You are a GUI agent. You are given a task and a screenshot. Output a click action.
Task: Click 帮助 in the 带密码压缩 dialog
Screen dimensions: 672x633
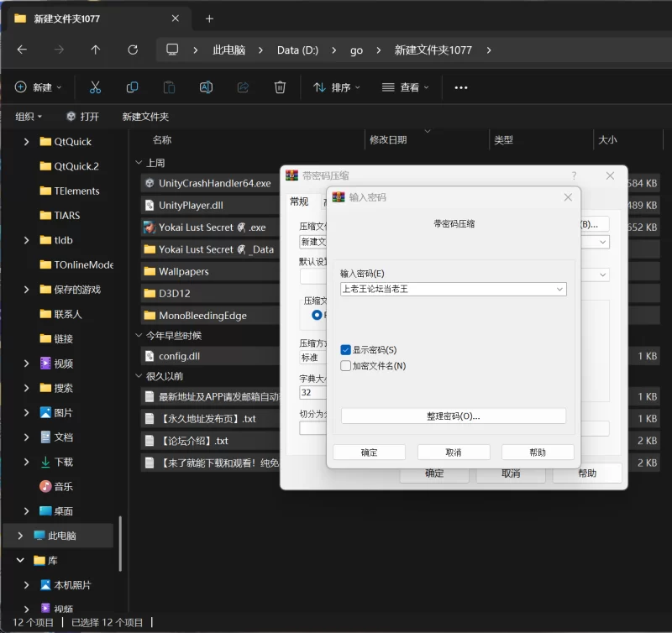[x=587, y=473]
